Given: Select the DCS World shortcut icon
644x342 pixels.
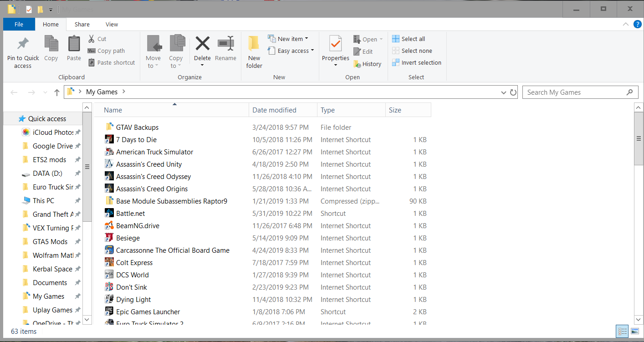Looking at the screenshot, I should click(x=109, y=275).
